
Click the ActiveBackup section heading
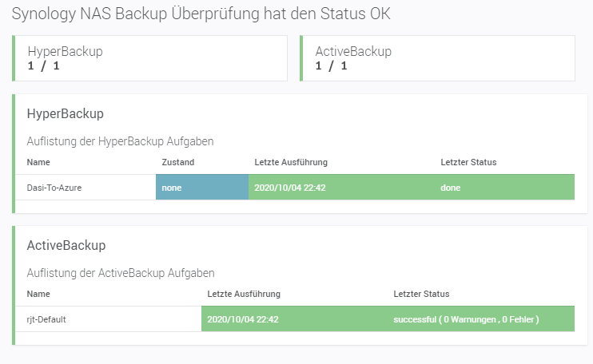tap(66, 245)
